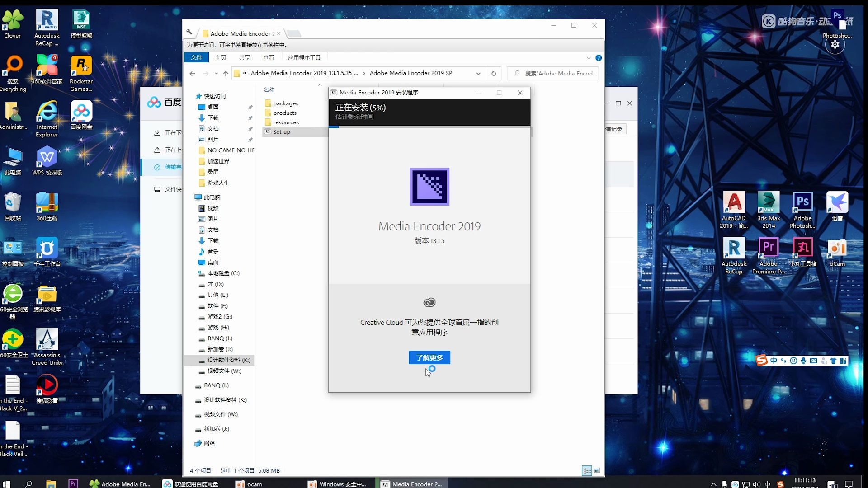This screenshot has width=868, height=488.
Task: Select the 主页 tab in file explorer ribbon
Action: 221,57
